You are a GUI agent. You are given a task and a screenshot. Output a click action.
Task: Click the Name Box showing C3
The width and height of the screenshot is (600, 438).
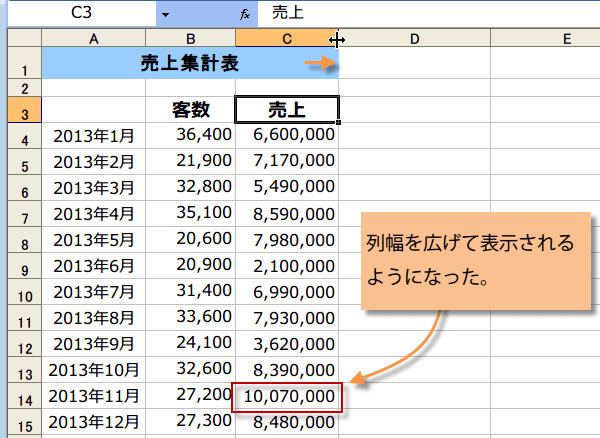(x=82, y=14)
